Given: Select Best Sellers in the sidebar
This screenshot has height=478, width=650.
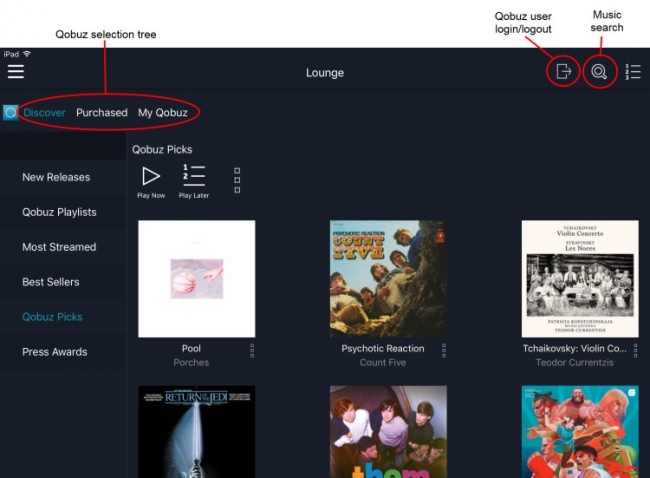Looking at the screenshot, I should (63, 282).
